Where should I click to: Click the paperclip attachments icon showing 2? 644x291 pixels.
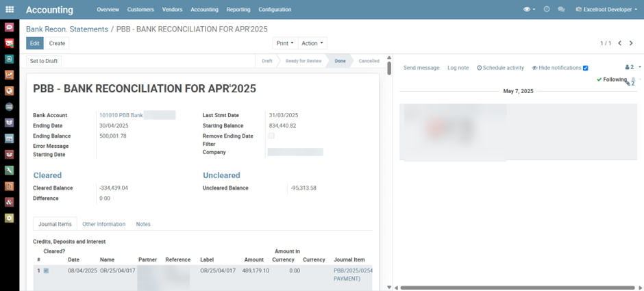(630, 84)
